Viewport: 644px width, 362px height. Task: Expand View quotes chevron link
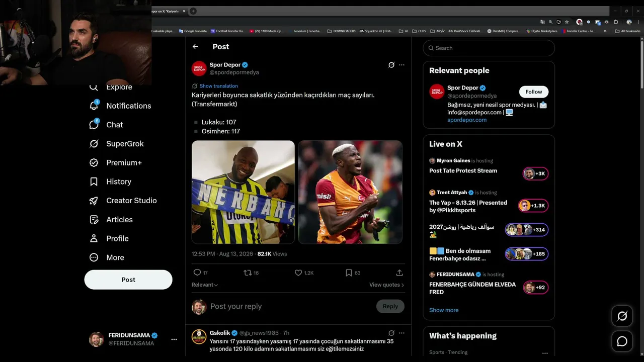click(386, 285)
